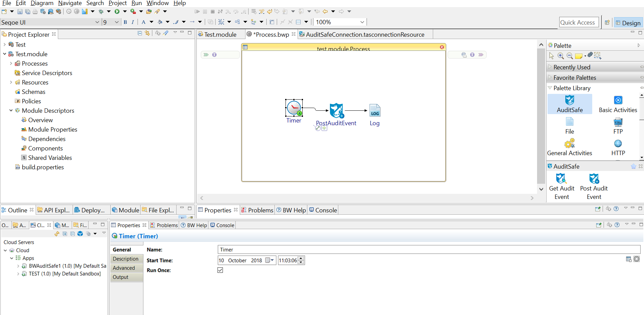Collapse the Module Descriptors tree node
644x315 pixels.
pyautogui.click(x=11, y=110)
